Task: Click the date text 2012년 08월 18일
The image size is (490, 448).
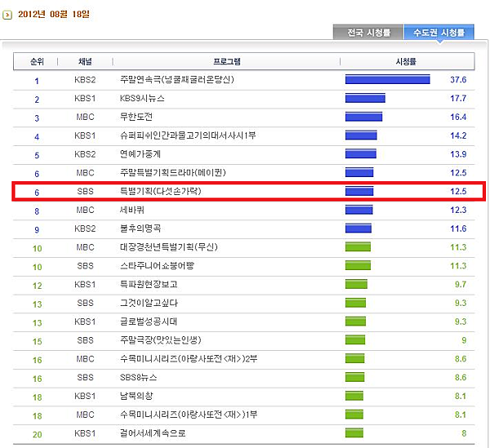Action: [54, 14]
